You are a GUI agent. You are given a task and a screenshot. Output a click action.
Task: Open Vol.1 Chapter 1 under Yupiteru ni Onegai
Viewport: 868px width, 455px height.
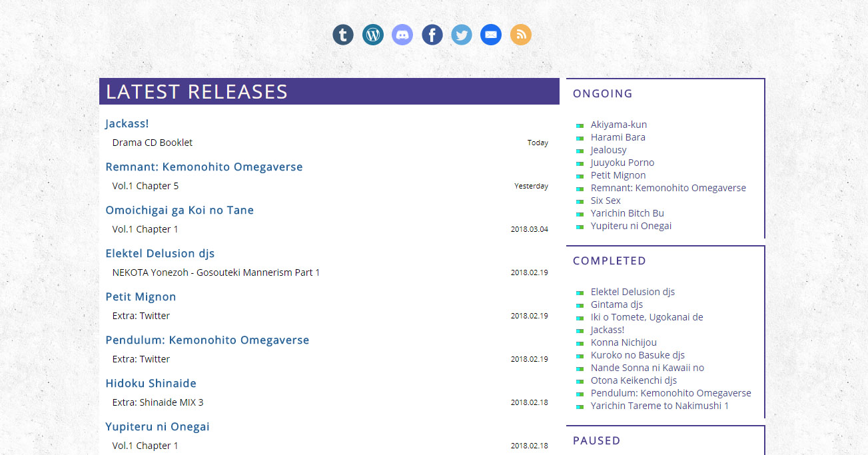click(145, 446)
